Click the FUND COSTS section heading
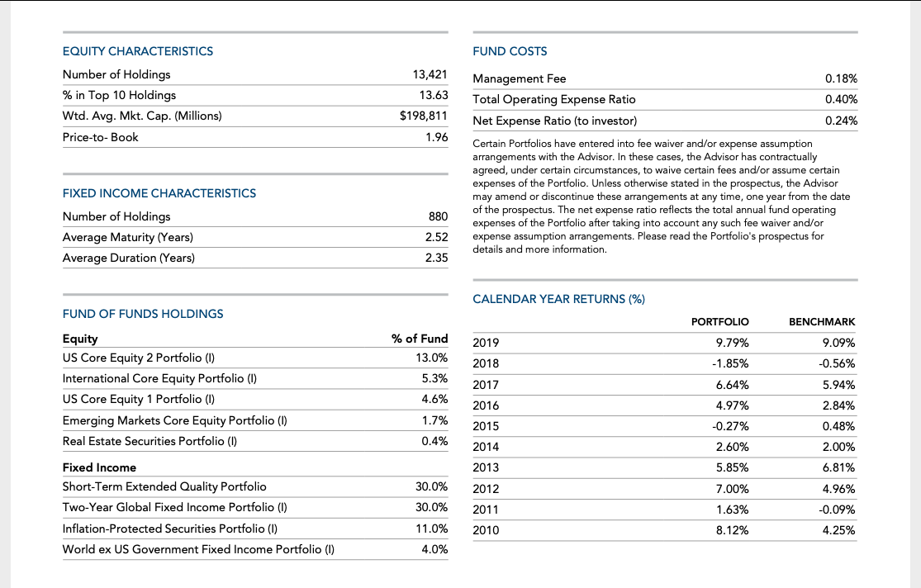Viewport: 921px width, 588px height. coord(510,51)
